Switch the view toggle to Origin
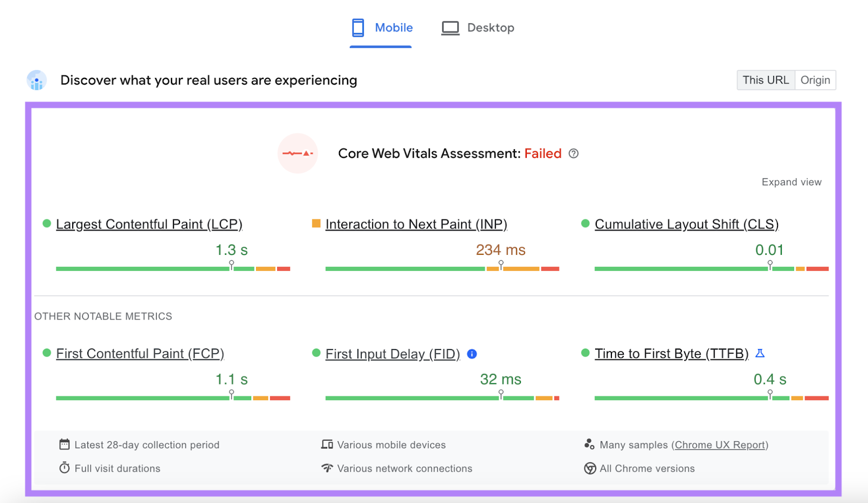The width and height of the screenshot is (868, 503). 815,80
